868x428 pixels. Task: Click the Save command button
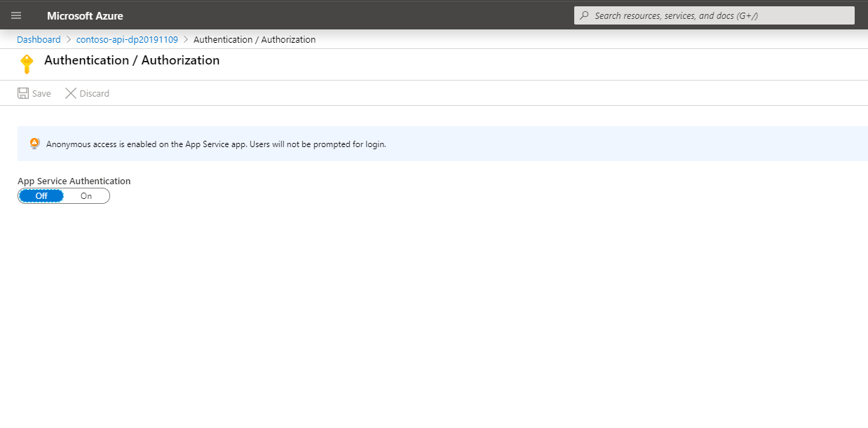click(34, 92)
